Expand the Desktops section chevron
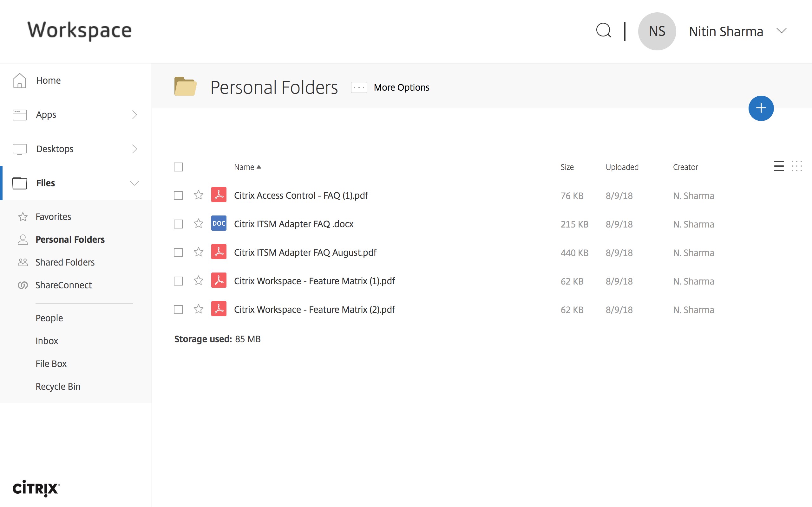This screenshot has width=812, height=507. (135, 149)
